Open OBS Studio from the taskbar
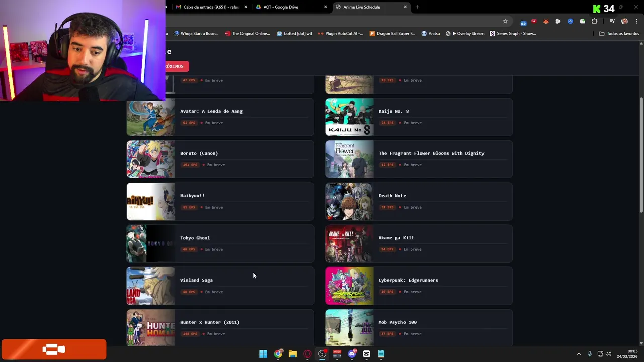 pos(322,354)
